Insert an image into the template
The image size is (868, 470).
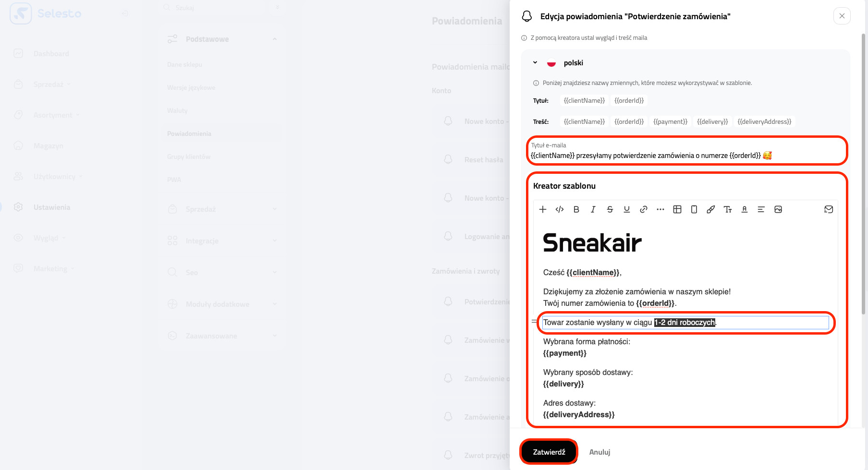[778, 209]
